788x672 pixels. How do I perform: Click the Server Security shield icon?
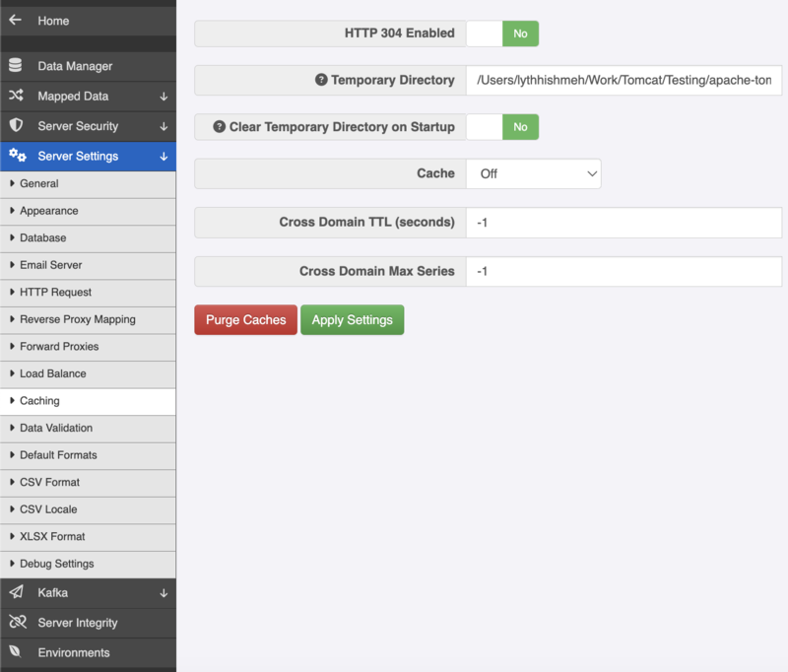point(19,126)
